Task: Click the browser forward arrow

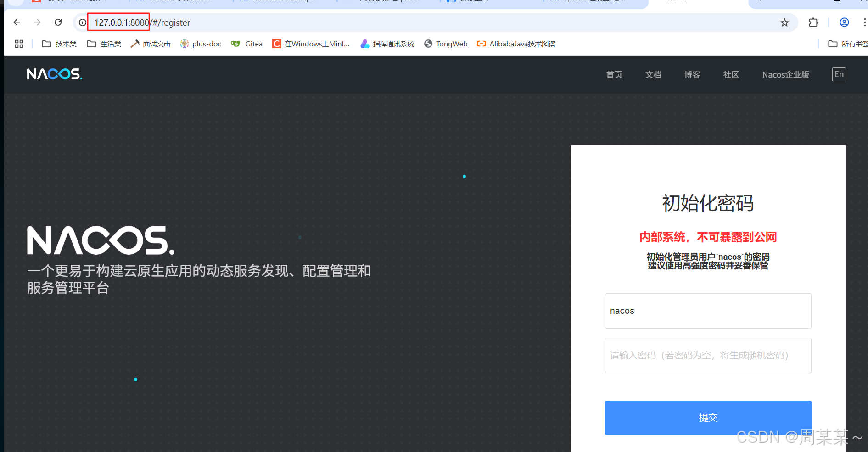Action: tap(38, 22)
